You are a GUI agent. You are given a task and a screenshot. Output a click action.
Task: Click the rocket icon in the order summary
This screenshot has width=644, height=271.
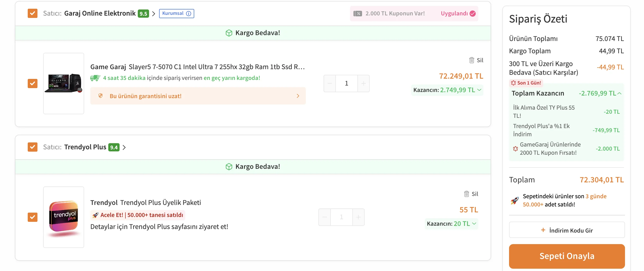[x=515, y=200]
